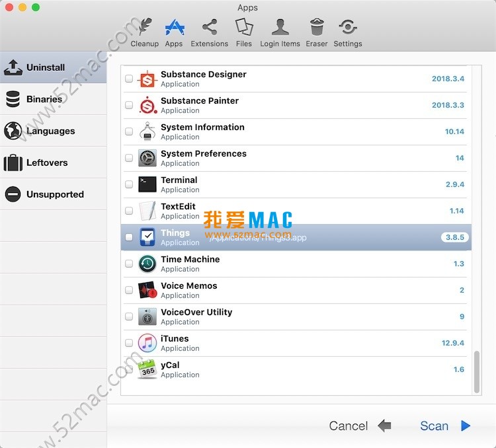Click the gray back arrow beside Cancel
This screenshot has width=496, height=448.
[385, 426]
